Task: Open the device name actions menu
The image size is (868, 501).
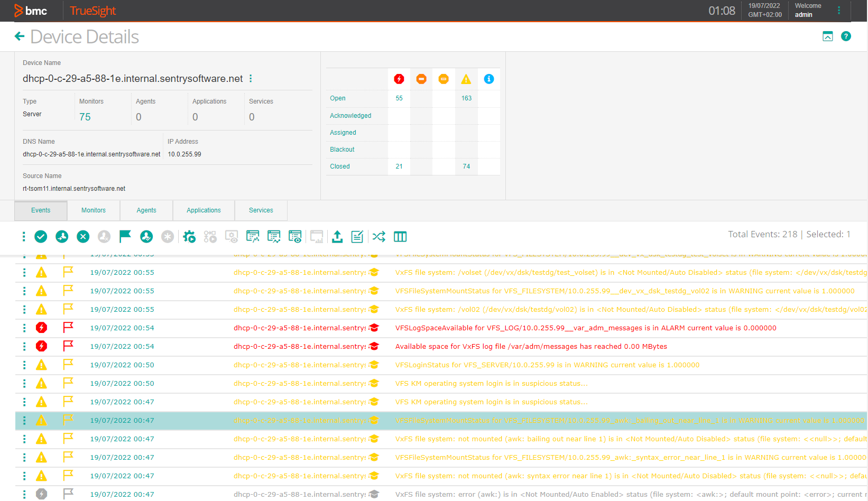Action: click(x=251, y=78)
